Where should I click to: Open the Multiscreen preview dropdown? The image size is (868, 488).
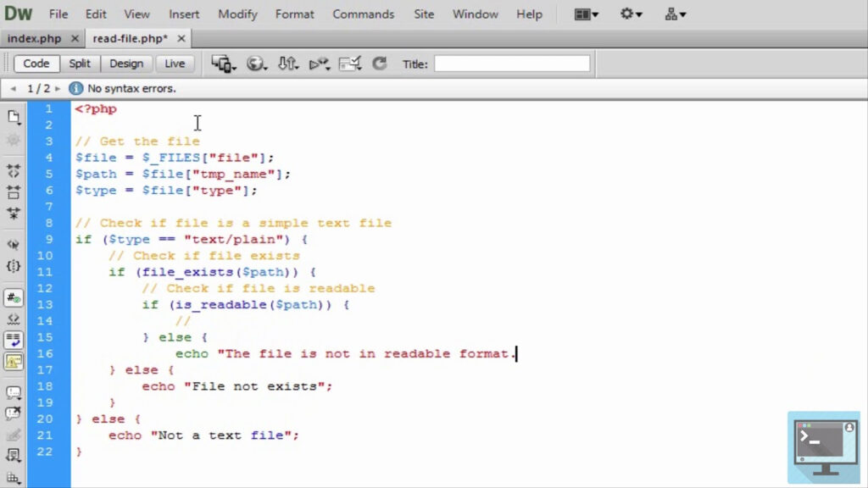pos(224,64)
